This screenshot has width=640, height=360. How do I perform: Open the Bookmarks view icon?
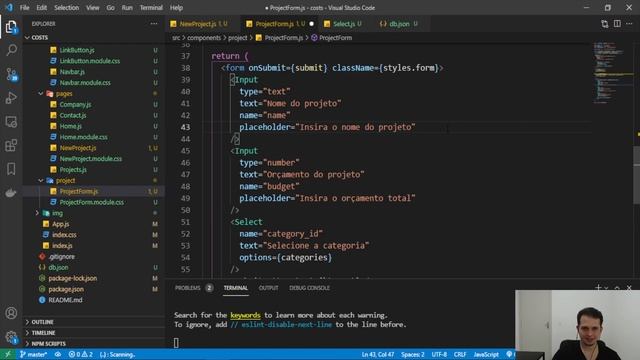coord(11,169)
